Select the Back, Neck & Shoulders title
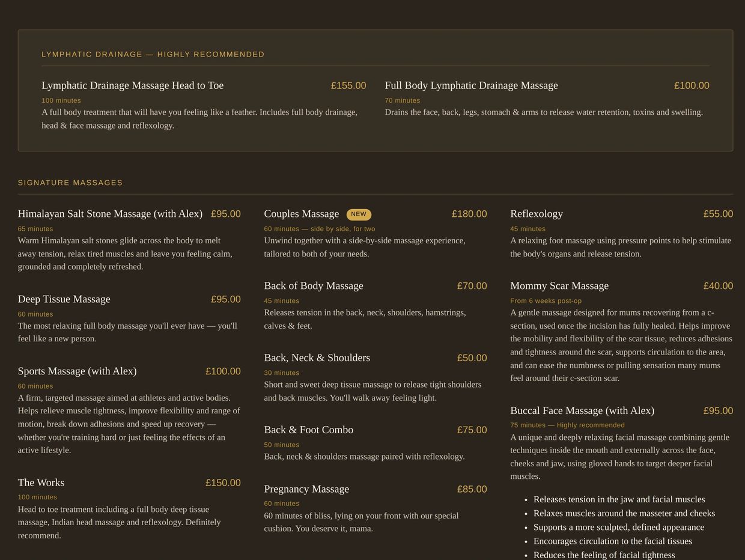This screenshot has width=745, height=560. click(x=317, y=358)
